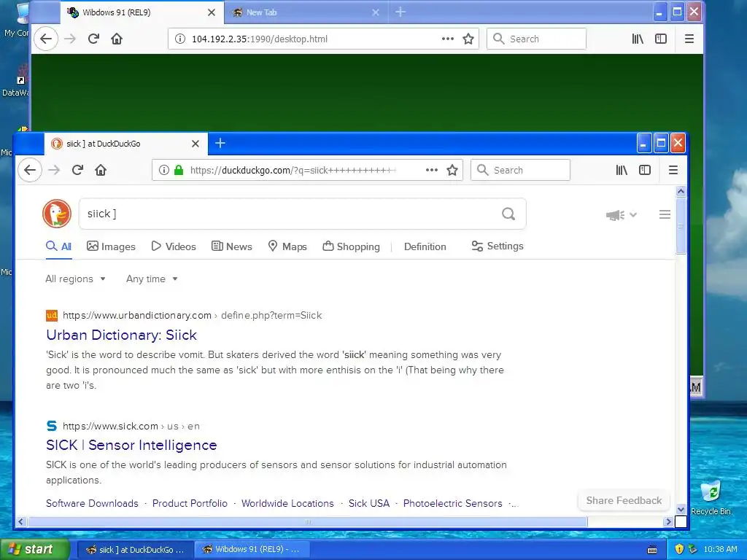Open Worldwide Locations sublink
This screenshot has height=560, width=747.
(x=287, y=503)
